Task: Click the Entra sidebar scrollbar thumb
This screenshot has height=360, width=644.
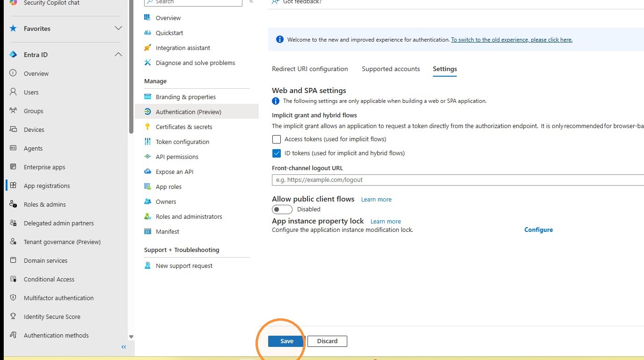Action: pos(131,67)
